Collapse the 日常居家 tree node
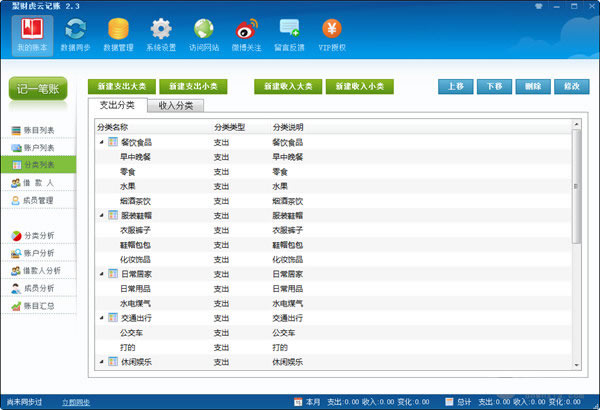The height and width of the screenshot is (410, 600). click(102, 274)
